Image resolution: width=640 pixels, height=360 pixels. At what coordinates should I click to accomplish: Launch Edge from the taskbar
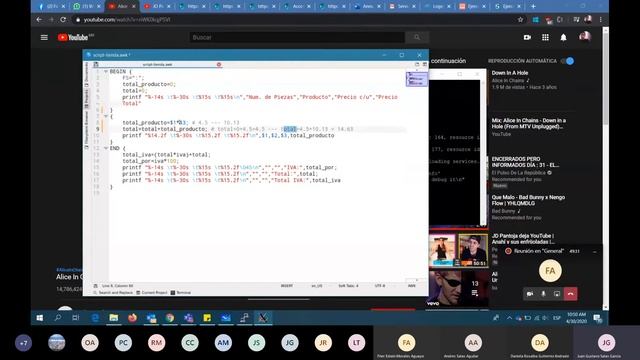pyautogui.click(x=95, y=318)
